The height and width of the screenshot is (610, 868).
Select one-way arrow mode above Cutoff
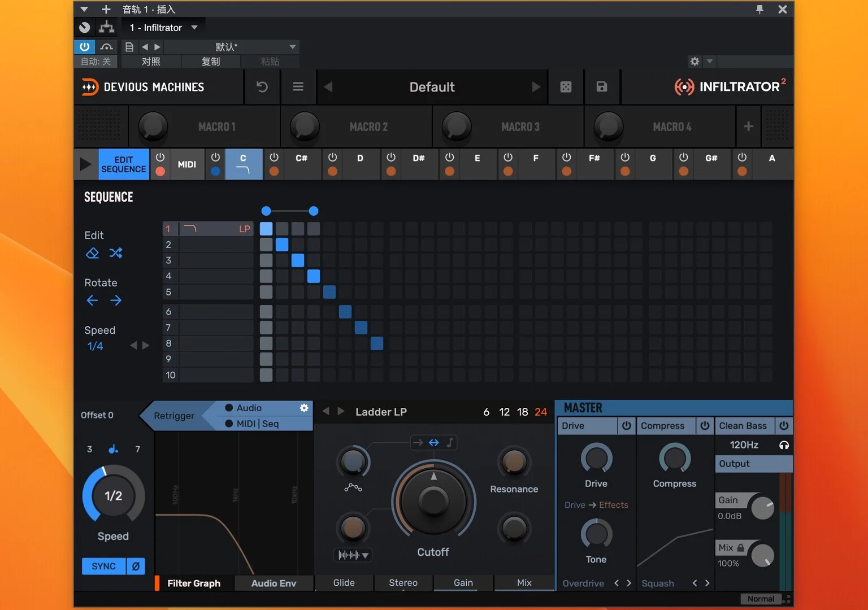[418, 443]
